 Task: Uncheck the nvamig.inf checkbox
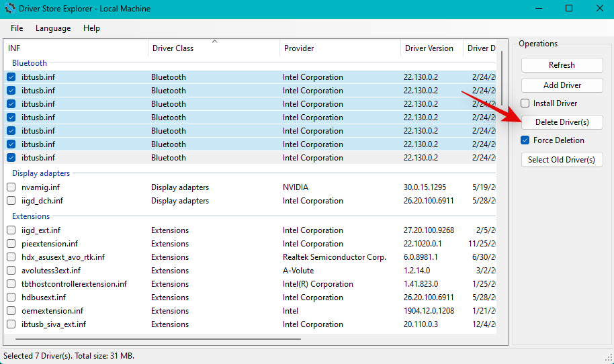[11, 187]
